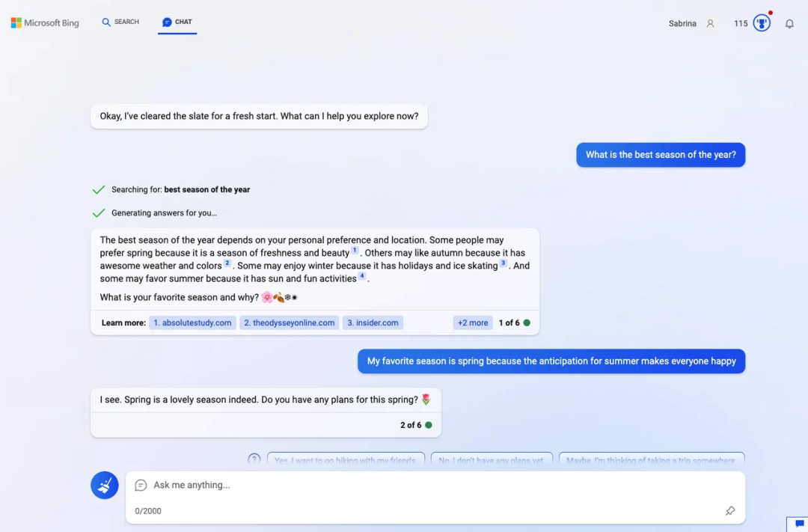Select 'Maybe, I'm thinking of taking a trip' suggestion
Screen dimensions: 808x532
click(x=650, y=459)
